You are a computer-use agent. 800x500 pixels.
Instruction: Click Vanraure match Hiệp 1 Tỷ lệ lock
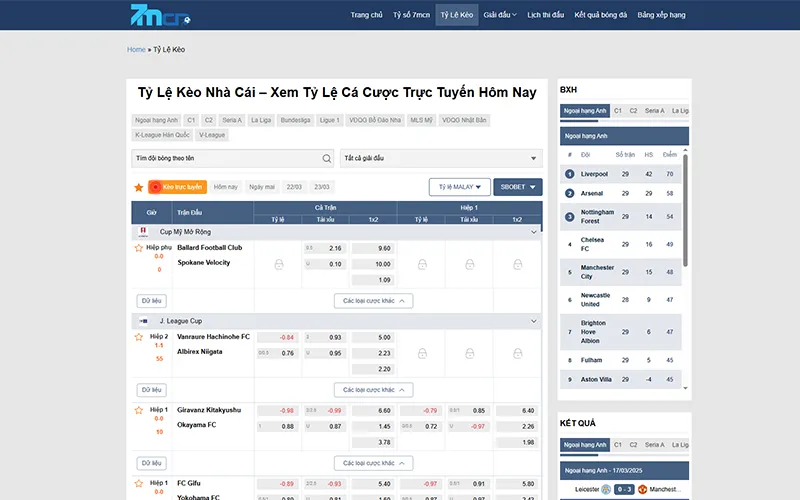pyautogui.click(x=422, y=353)
